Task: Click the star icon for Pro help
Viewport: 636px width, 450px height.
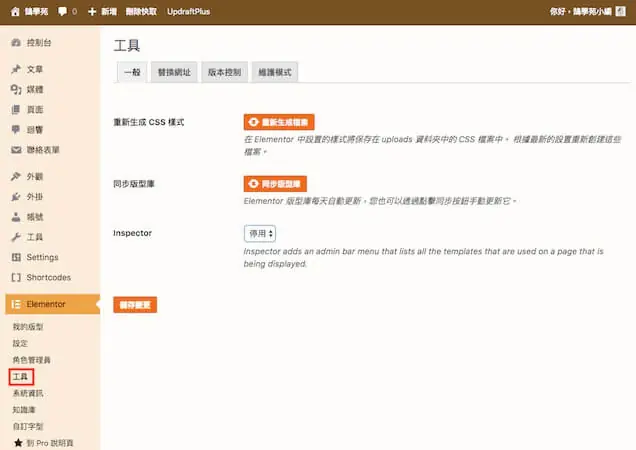Action: (18, 443)
